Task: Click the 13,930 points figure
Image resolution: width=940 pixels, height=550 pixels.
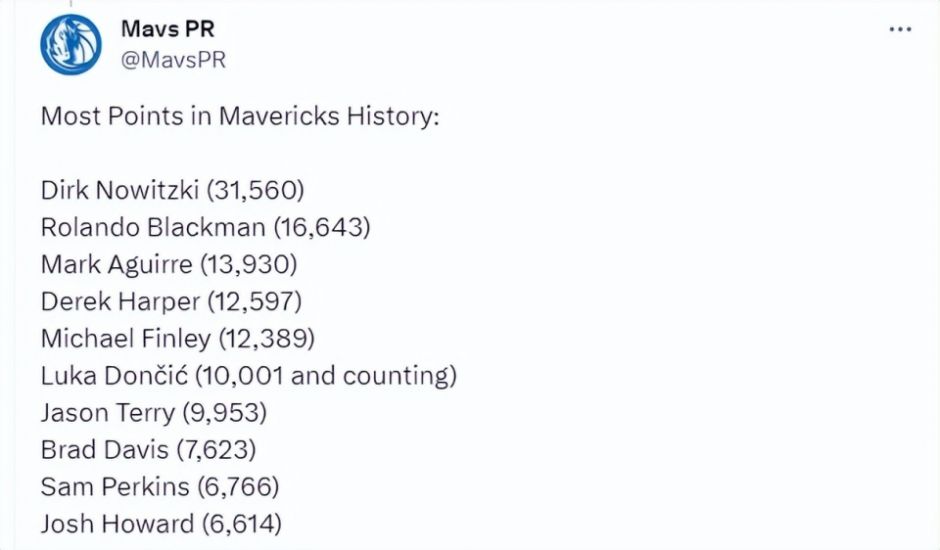Action: tap(249, 264)
